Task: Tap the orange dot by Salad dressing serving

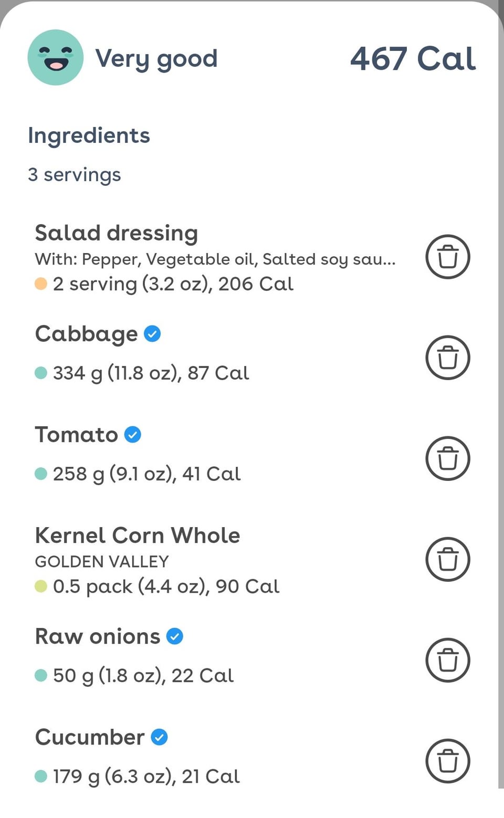Action: 41,284
